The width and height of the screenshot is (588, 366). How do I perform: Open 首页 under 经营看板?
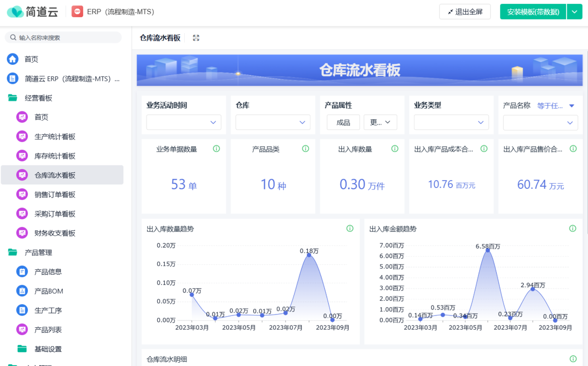coord(62,117)
